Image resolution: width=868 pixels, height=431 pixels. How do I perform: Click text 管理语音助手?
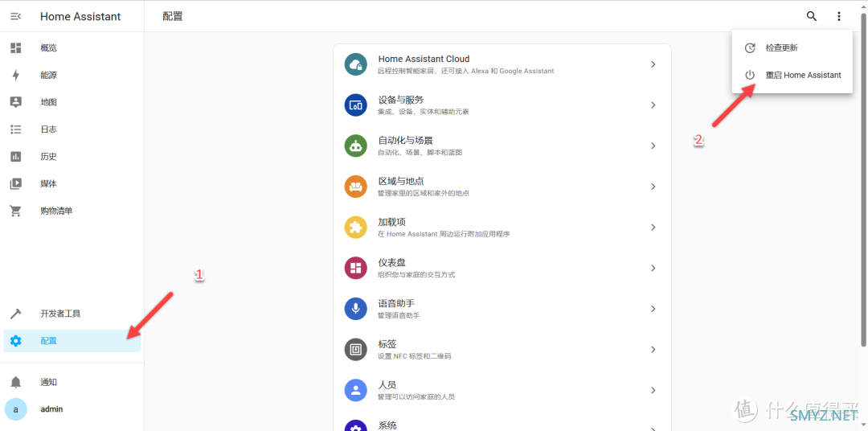[x=399, y=315]
